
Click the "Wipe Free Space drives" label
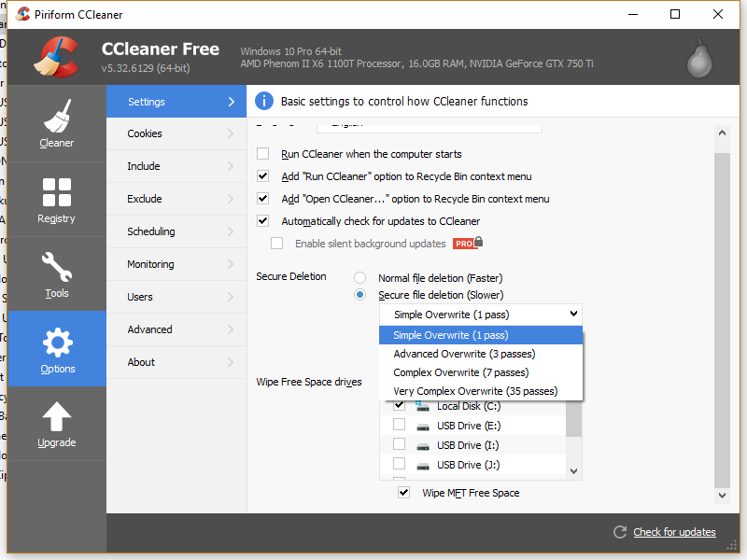[309, 382]
